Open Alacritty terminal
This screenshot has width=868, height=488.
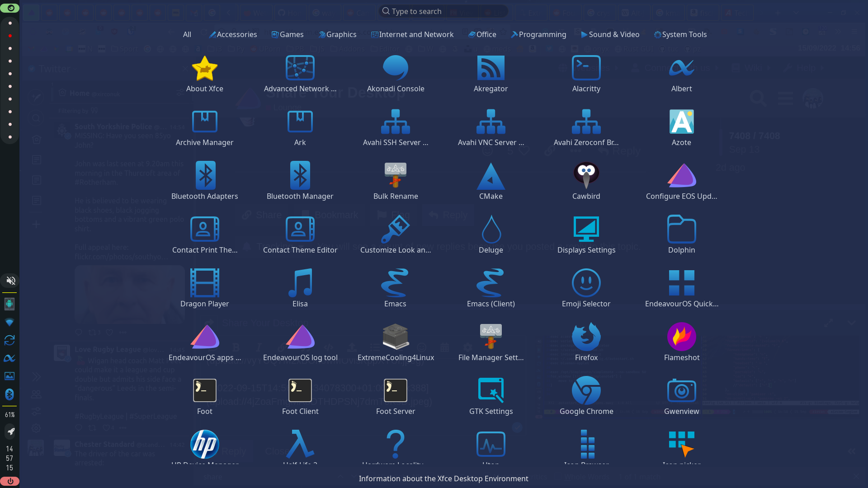(586, 75)
